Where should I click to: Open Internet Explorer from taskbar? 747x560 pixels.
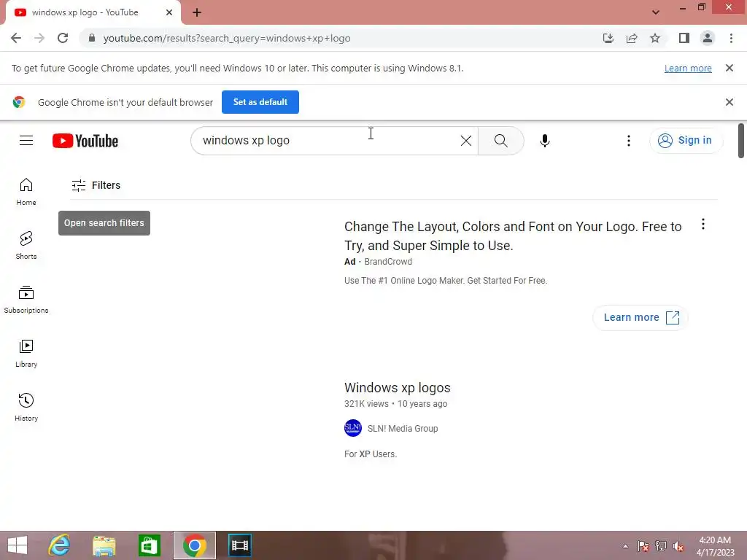point(60,545)
